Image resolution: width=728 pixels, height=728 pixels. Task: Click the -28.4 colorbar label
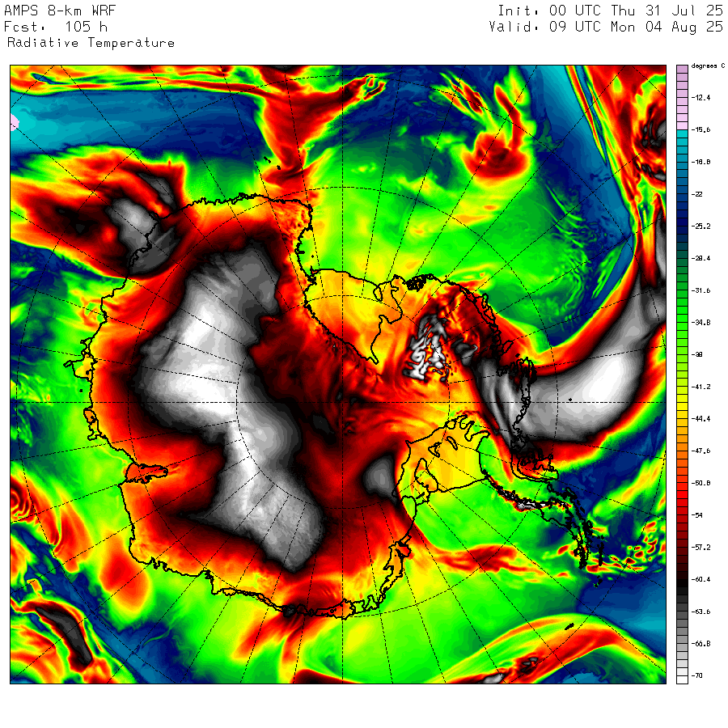coord(700,258)
